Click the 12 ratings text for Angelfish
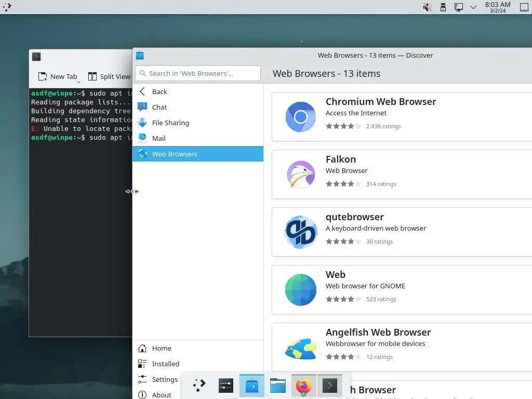The height and width of the screenshot is (399, 532). (379, 357)
